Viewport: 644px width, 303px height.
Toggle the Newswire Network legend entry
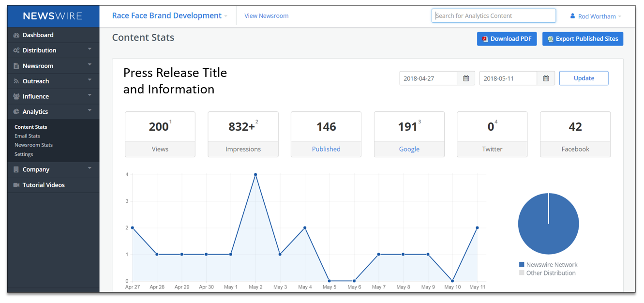point(548,265)
